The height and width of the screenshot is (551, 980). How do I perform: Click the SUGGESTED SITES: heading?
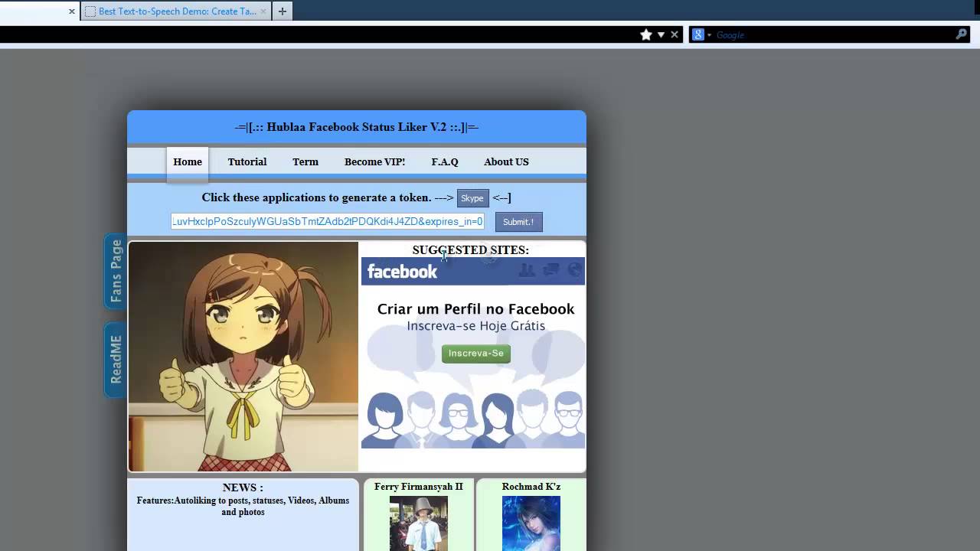tap(471, 250)
